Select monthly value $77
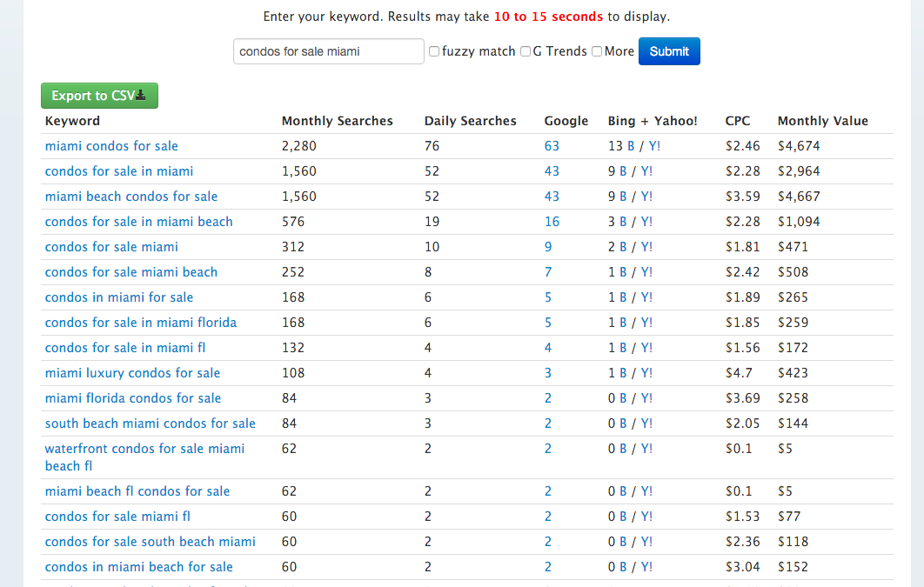Screen dimensions: 924x587 (789, 517)
